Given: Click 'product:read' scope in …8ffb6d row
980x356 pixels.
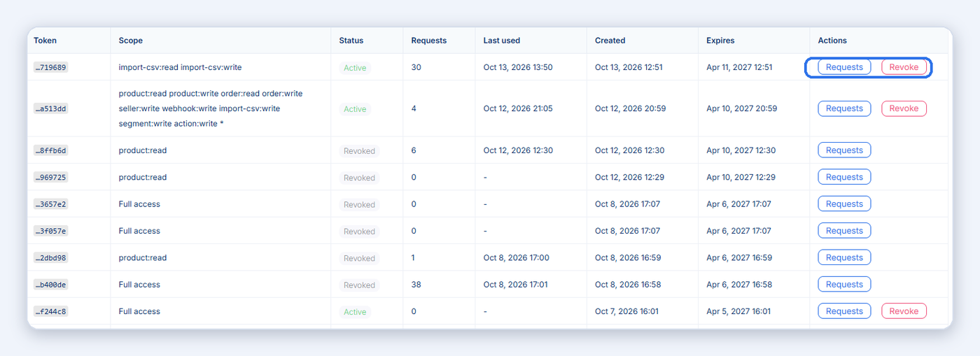Looking at the screenshot, I should coord(143,150).
